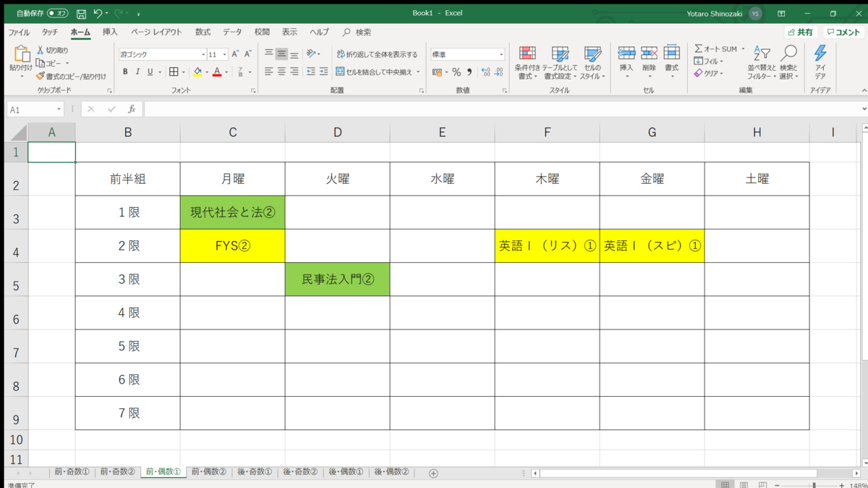Viewport: 868px width, 488px height.
Task: Toggle Italic formatting
Action: click(x=137, y=72)
